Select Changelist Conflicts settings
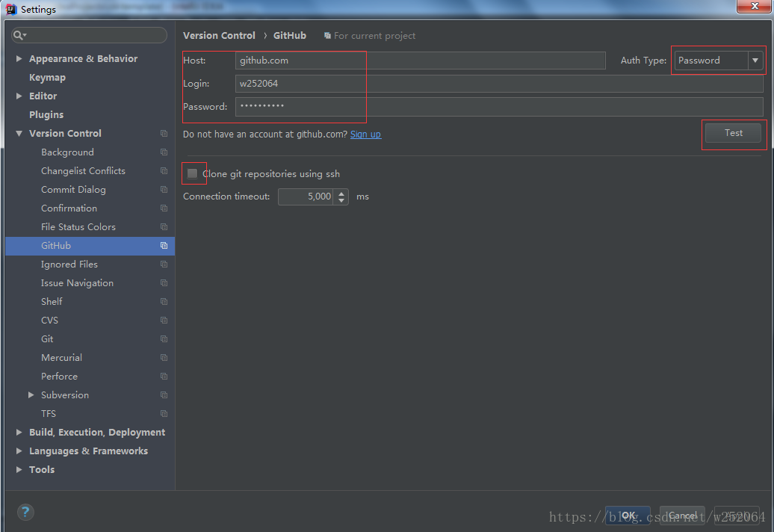 (84, 171)
